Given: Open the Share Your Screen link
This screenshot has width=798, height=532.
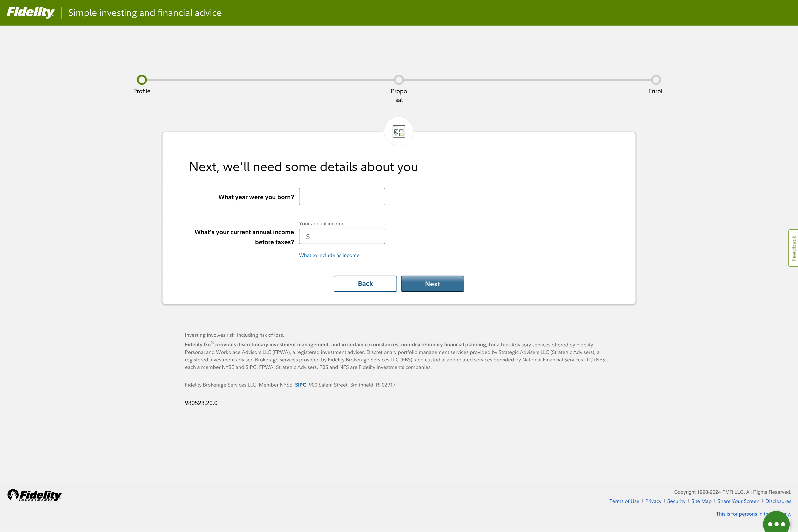Looking at the screenshot, I should 738,501.
